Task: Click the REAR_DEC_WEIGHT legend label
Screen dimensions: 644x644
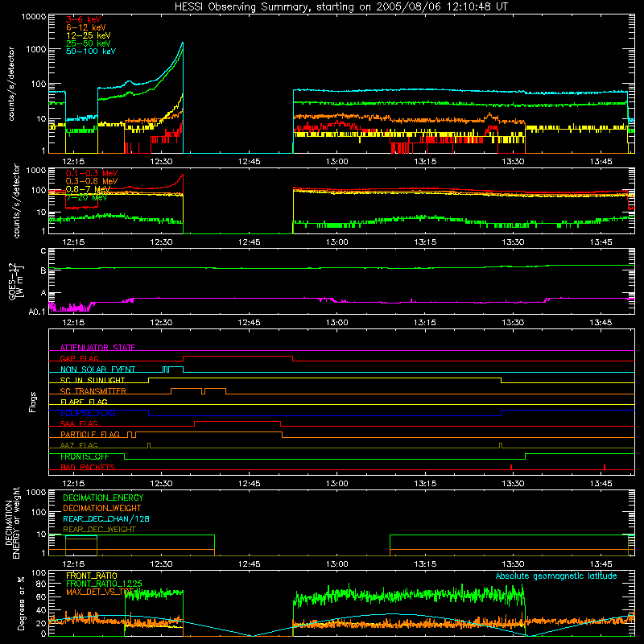Action: click(x=99, y=530)
